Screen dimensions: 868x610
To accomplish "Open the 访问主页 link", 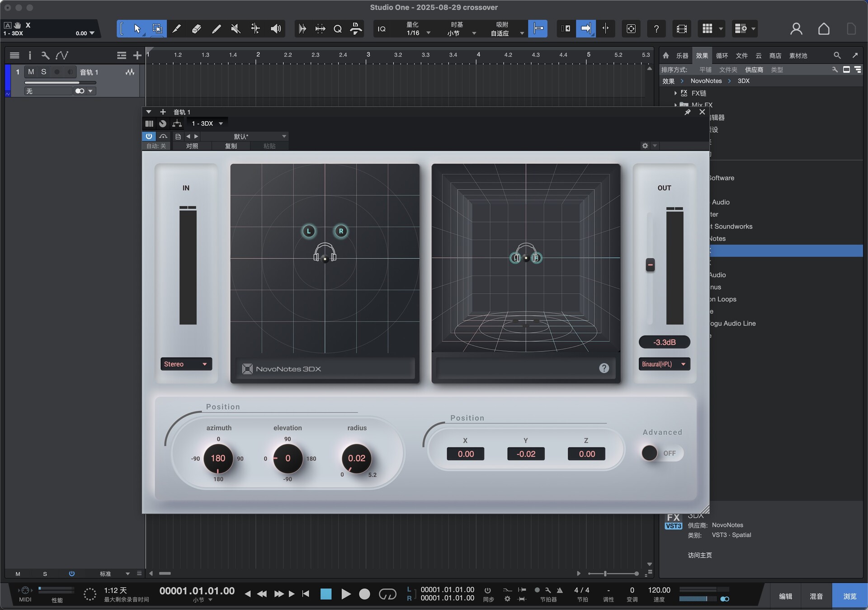I will click(x=700, y=555).
